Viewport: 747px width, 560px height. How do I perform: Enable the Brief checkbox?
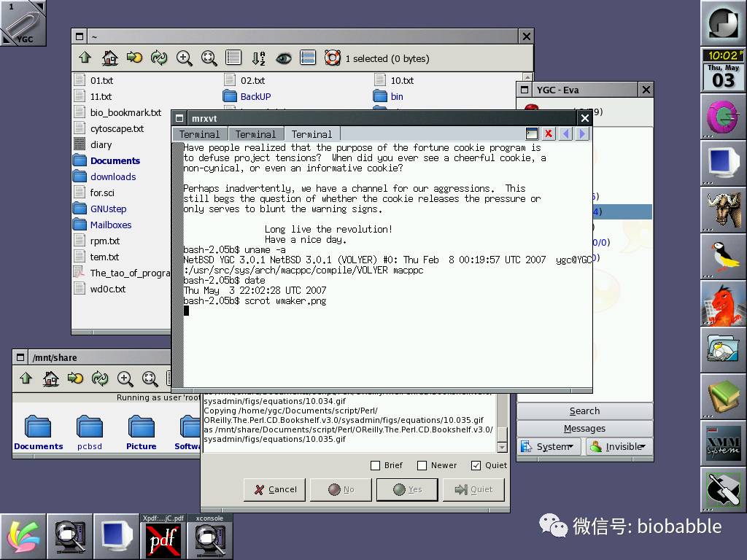(x=376, y=465)
